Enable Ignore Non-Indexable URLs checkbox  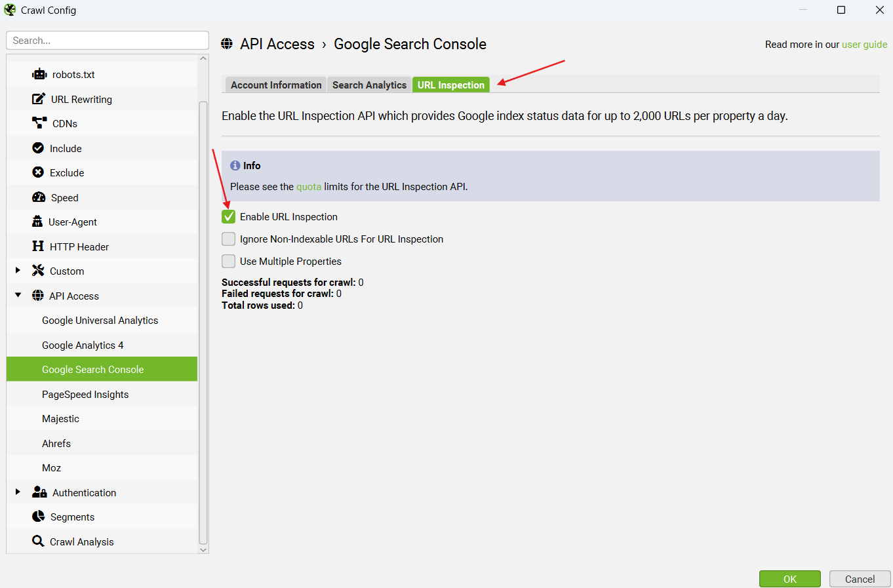coord(228,239)
